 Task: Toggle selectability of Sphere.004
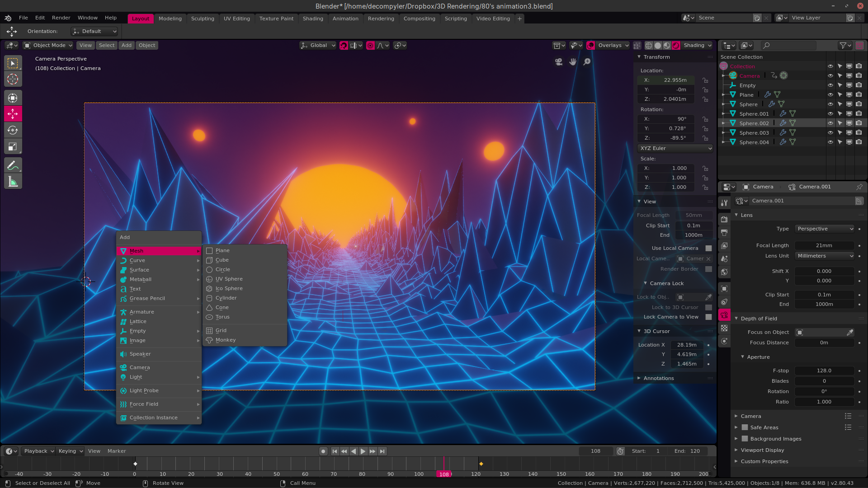click(840, 142)
